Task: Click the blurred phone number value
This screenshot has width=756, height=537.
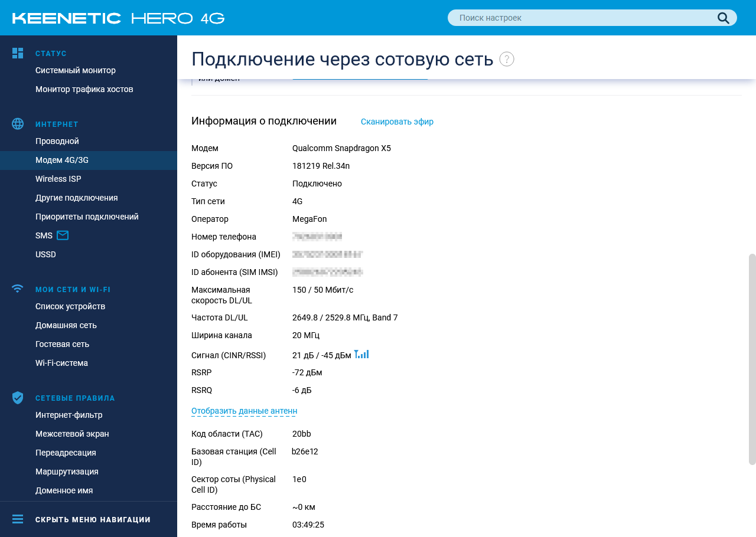Action: [317, 237]
